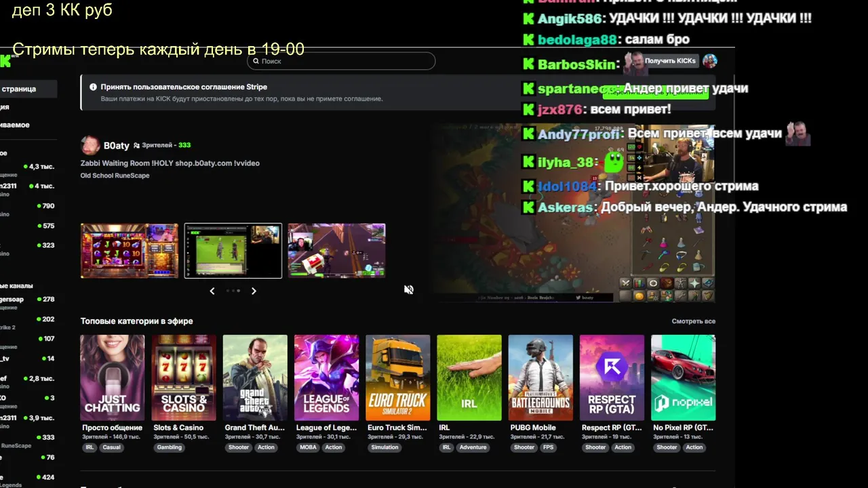This screenshot has height=488, width=868.
Task: Select the Casual tag
Action: coord(112,447)
